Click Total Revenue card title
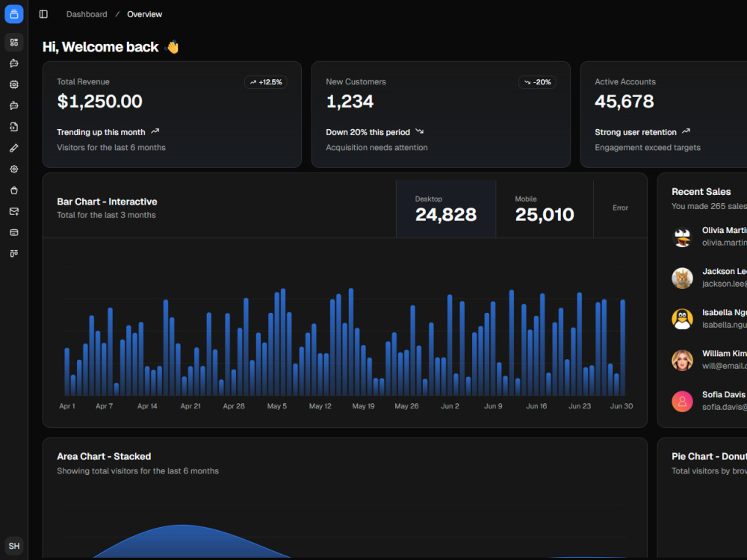 [x=83, y=82]
